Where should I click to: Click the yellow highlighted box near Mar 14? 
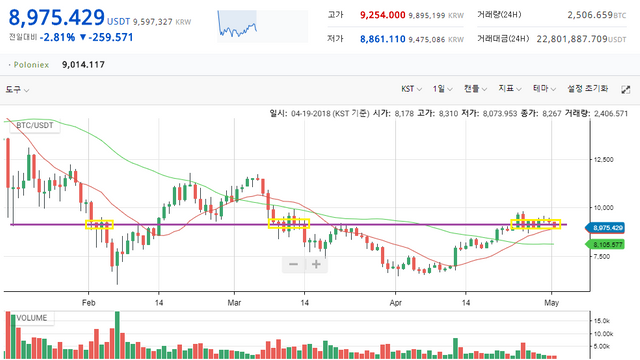click(x=289, y=223)
